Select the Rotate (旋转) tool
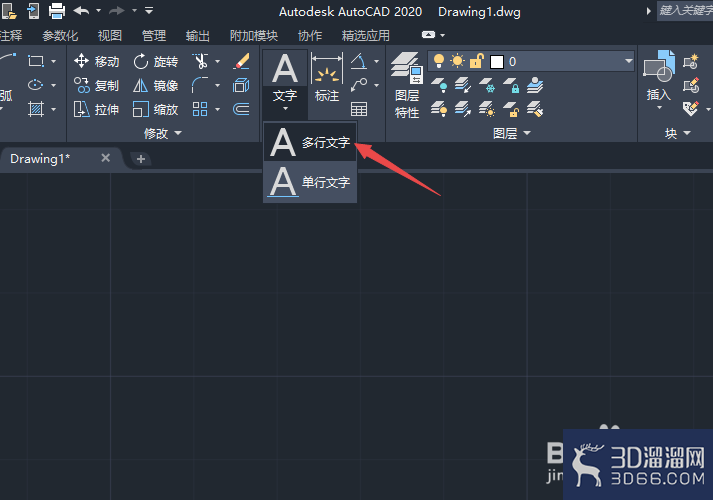Screen dimensions: 713x500 pyautogui.click(x=156, y=61)
